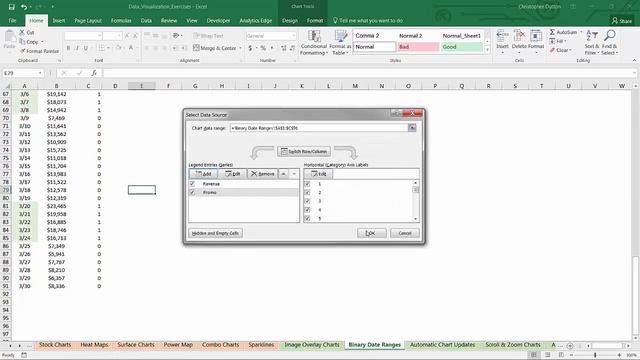Switch to Combo Charts sheet tab
The width and height of the screenshot is (640, 360).
(x=220, y=345)
